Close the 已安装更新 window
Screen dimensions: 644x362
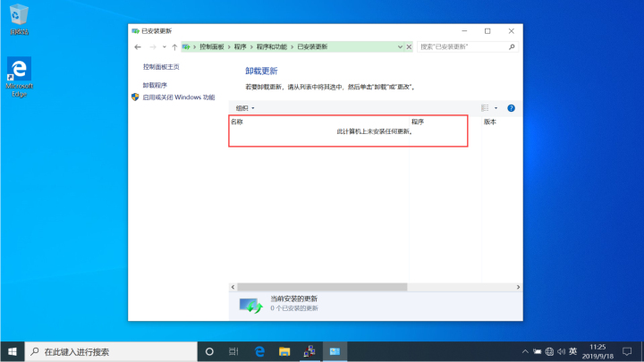[x=511, y=30]
